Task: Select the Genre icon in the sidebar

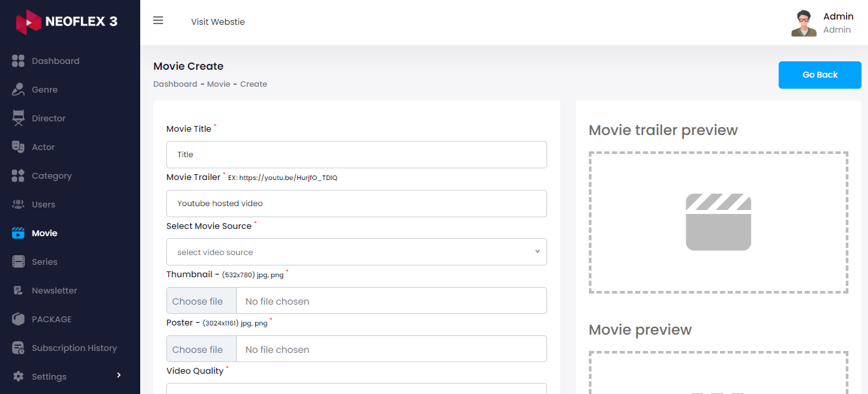Action: tap(18, 89)
